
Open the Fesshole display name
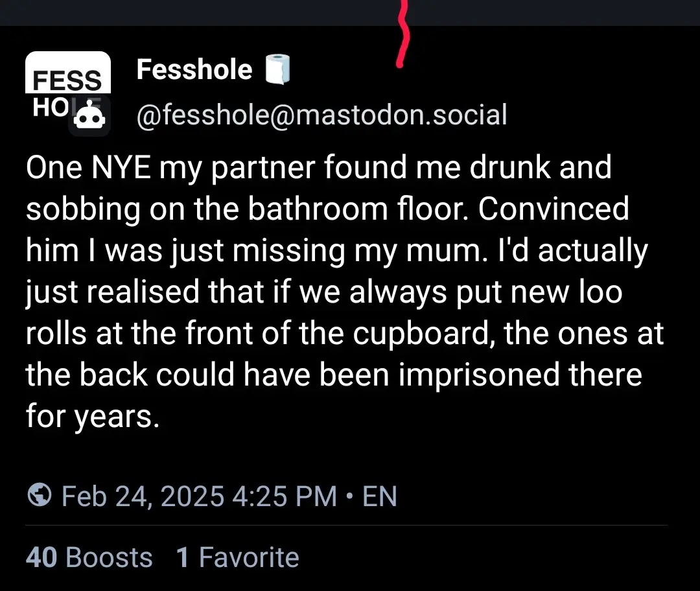[x=194, y=69]
